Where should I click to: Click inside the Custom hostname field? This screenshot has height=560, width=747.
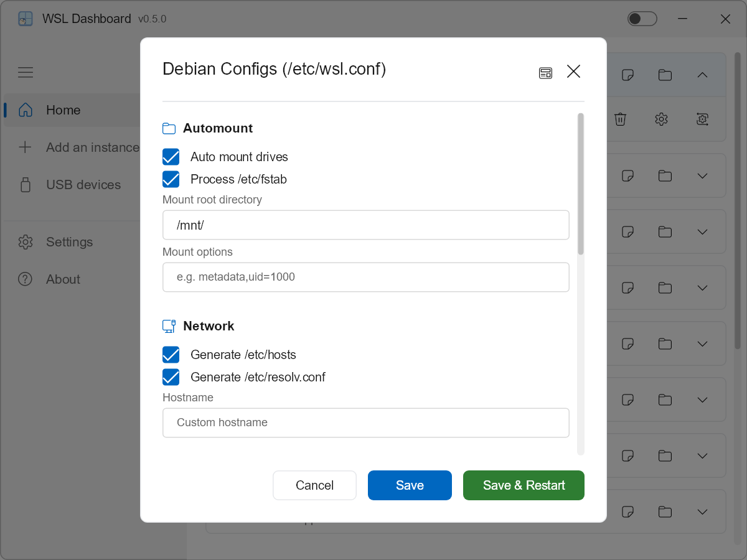[366, 422]
